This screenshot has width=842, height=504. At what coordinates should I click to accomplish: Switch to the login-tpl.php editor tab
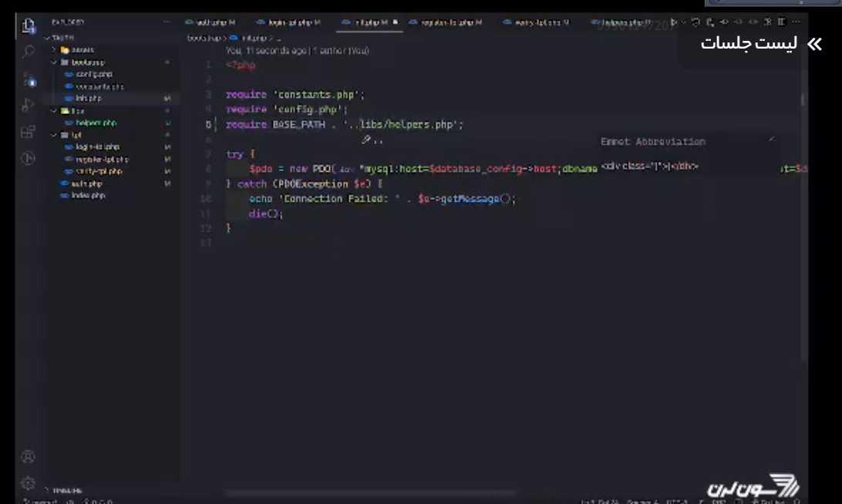288,22
